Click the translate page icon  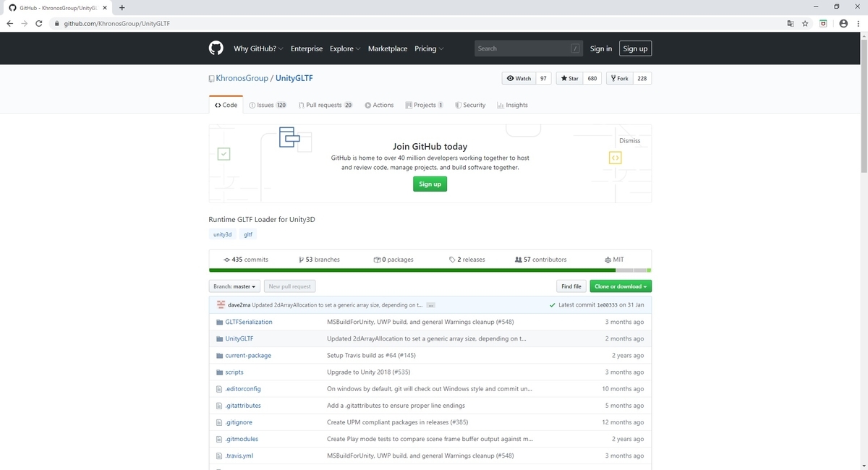[791, 23]
